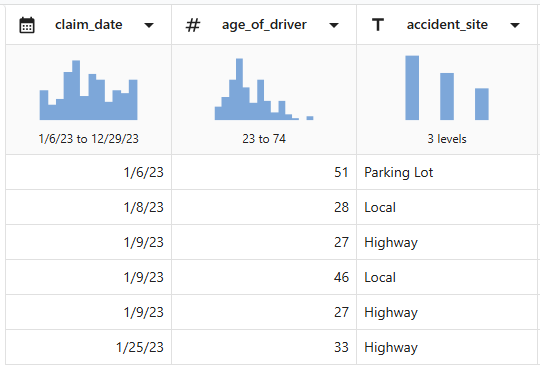Select the claim_date column header
This screenshot has width=540, height=365.
(89, 25)
